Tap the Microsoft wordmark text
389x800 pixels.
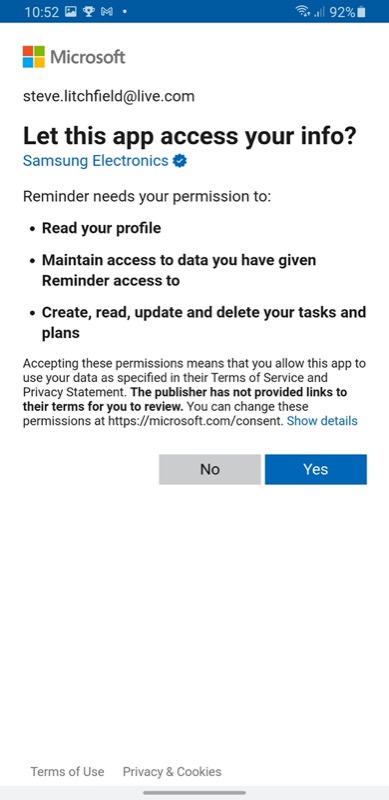point(88,57)
